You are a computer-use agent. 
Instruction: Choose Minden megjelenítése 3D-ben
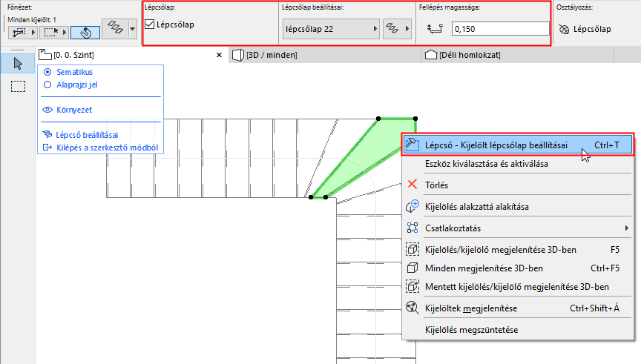pyautogui.click(x=518, y=268)
